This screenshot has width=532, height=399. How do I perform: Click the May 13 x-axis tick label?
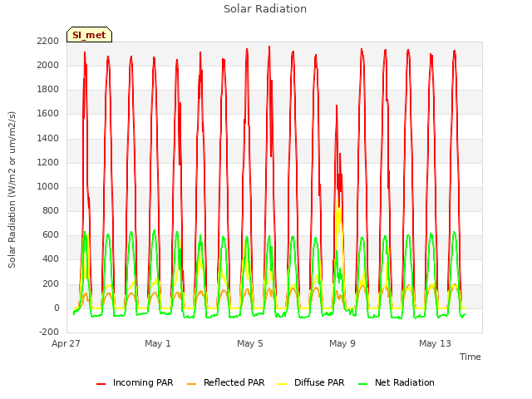point(435,343)
